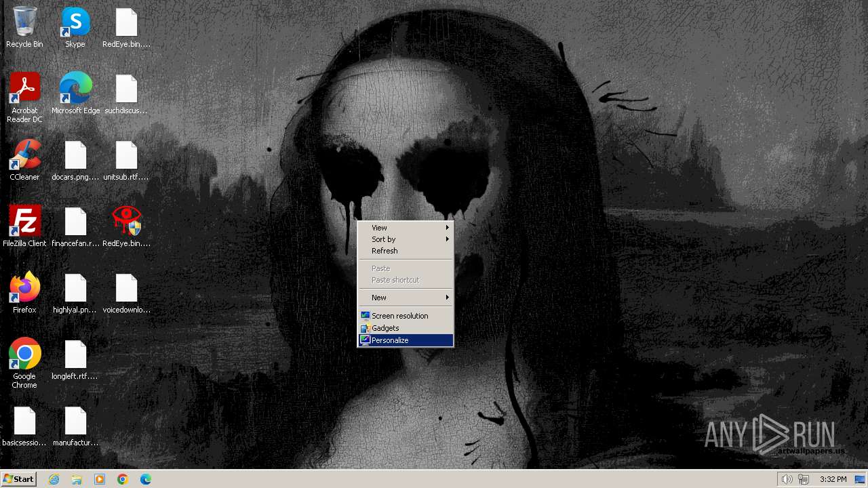Image resolution: width=868 pixels, height=488 pixels.
Task: Open Windows Explorer folder in taskbar
Action: (77, 479)
